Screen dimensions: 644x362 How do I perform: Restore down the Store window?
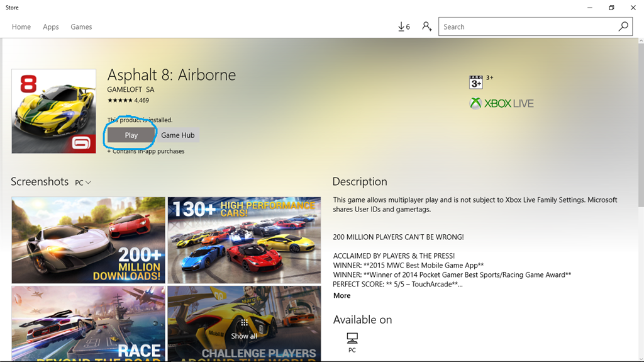[x=611, y=8]
